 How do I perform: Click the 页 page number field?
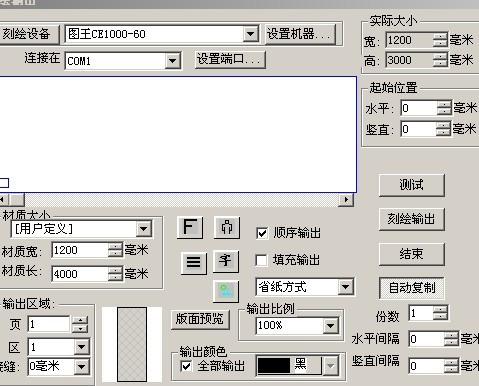(49, 324)
